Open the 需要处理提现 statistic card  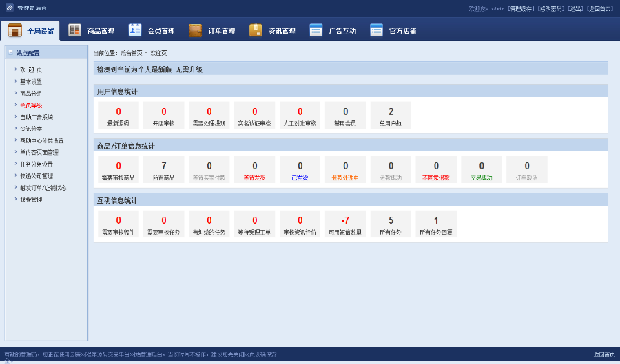click(209, 115)
